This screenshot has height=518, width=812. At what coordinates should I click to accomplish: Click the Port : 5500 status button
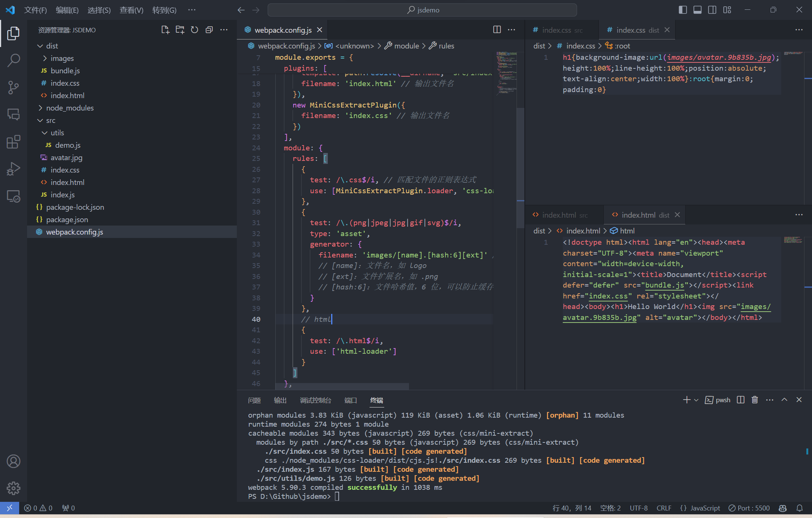749,508
